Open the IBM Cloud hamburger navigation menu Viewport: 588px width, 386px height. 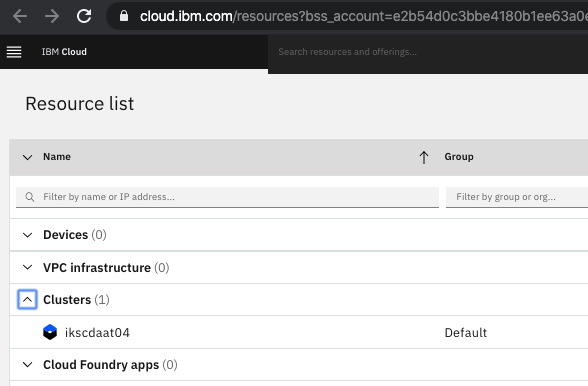(x=14, y=52)
